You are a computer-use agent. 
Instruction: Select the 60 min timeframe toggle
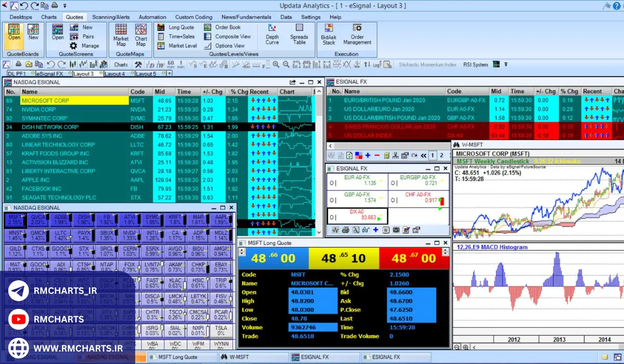pyautogui.click(x=171, y=65)
